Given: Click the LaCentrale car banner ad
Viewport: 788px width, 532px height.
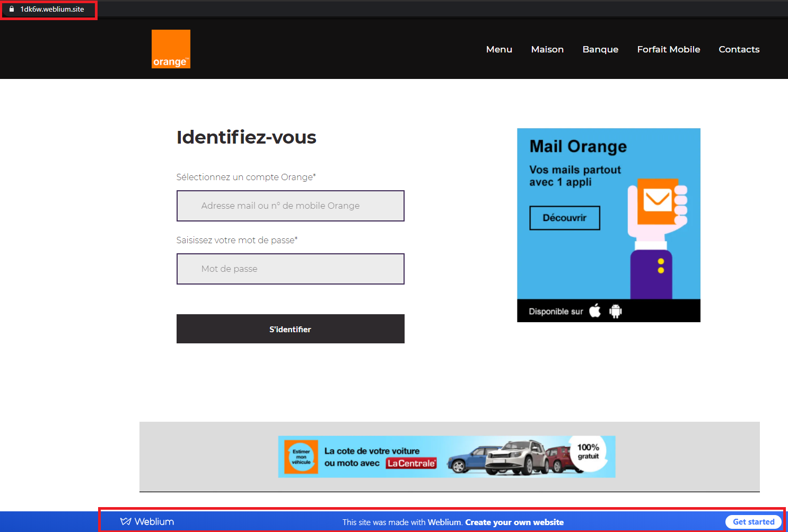Looking at the screenshot, I should 446,457.
